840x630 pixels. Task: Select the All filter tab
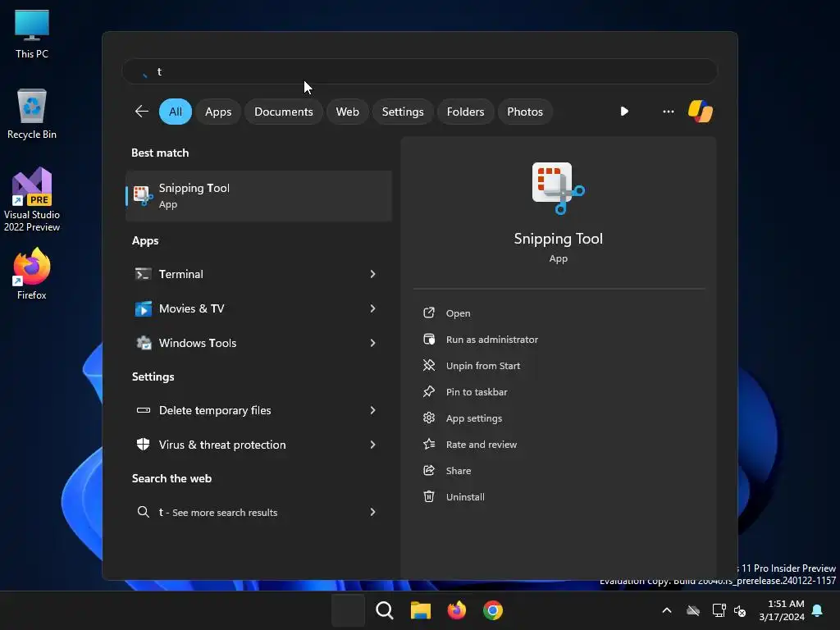point(176,112)
